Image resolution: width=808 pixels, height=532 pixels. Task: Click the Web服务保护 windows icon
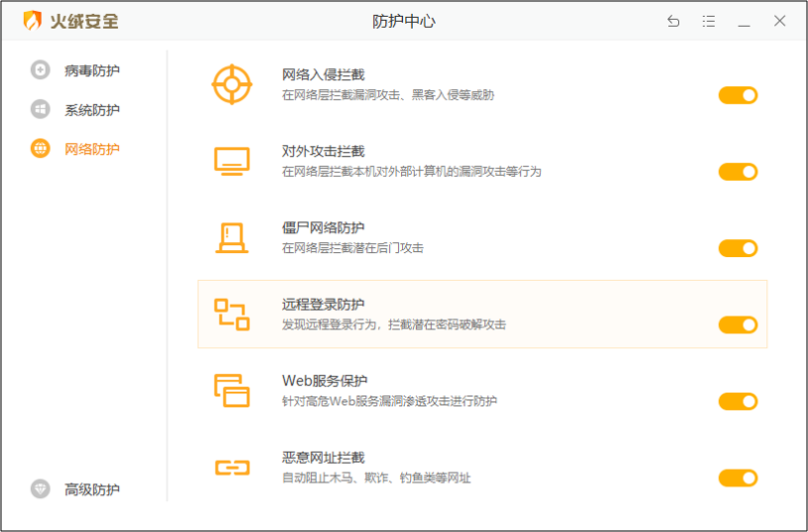pos(232,391)
